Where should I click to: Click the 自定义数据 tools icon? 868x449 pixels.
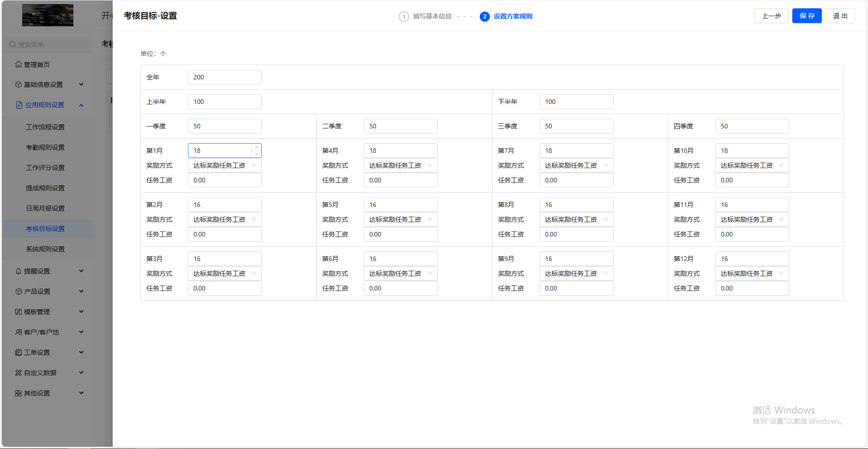coord(18,373)
